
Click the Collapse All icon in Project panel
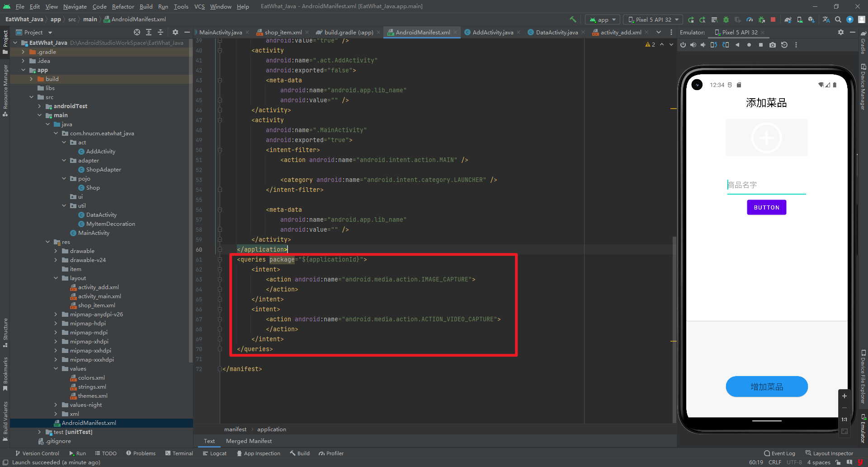coord(160,32)
